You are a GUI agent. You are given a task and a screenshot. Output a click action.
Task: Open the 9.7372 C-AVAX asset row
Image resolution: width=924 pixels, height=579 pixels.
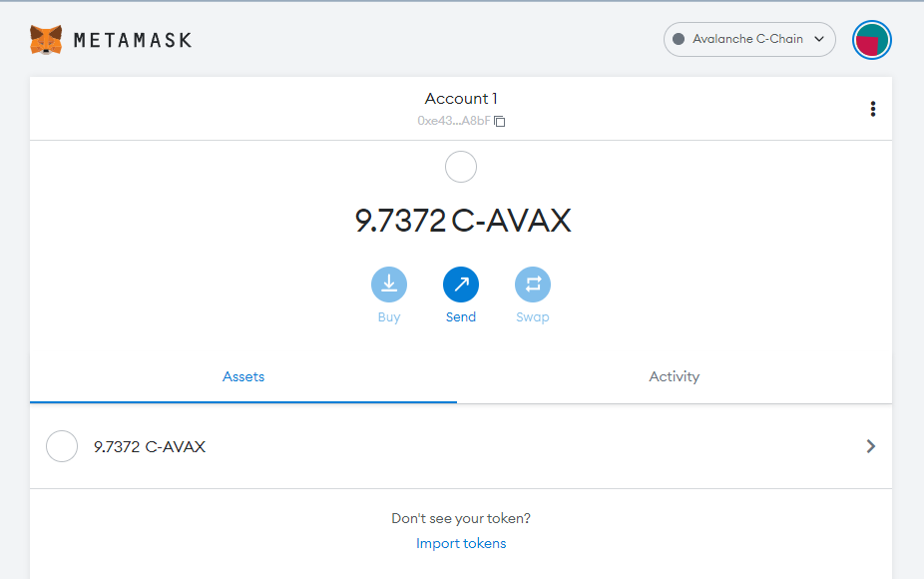tap(461, 446)
